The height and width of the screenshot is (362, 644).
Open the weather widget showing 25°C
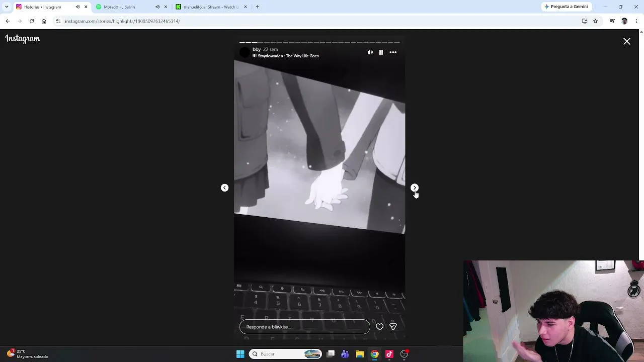(x=28, y=354)
